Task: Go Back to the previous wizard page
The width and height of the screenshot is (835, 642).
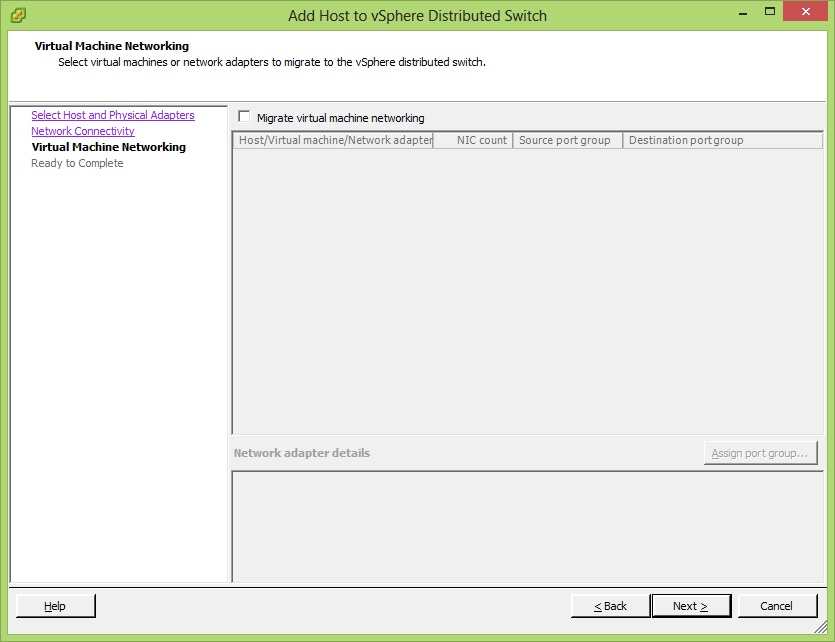Action: [610, 606]
